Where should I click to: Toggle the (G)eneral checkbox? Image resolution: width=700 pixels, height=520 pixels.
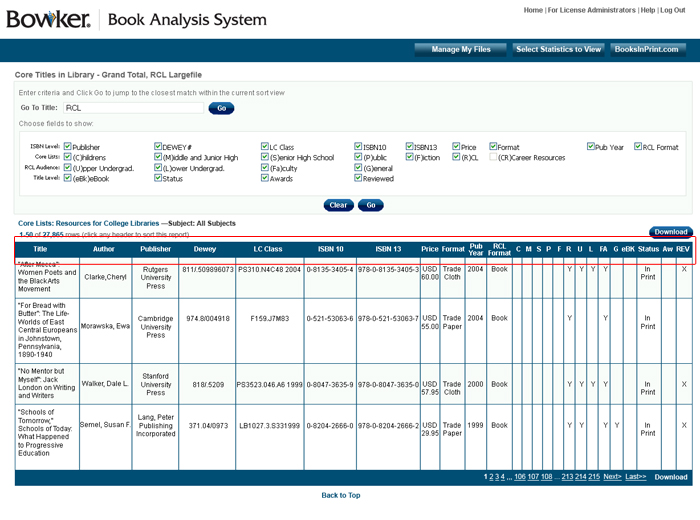[358, 168]
